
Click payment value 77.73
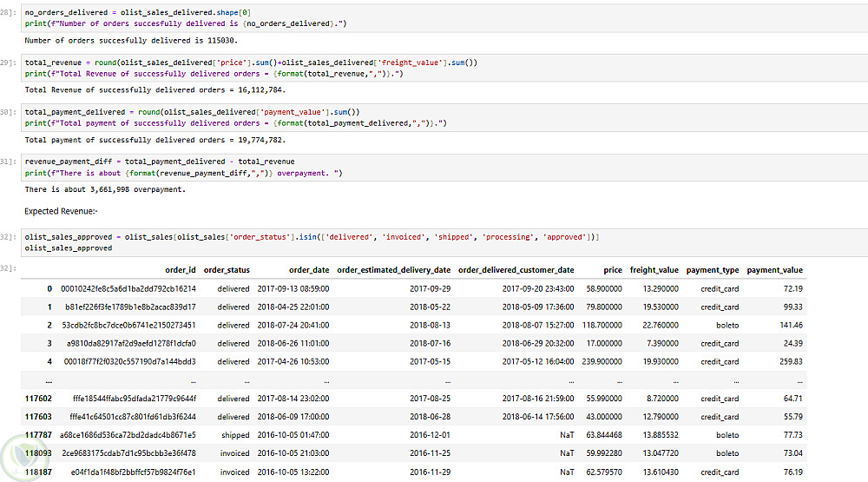point(792,435)
